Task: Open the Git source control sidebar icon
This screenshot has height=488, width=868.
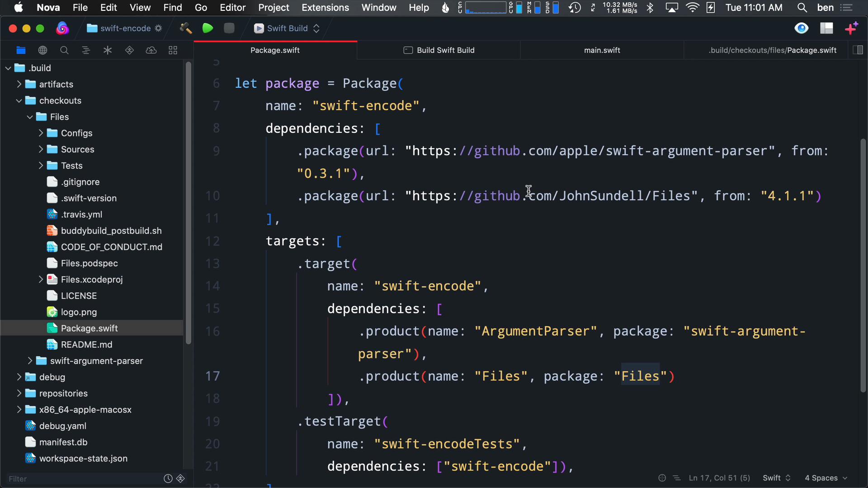Action: [x=129, y=50]
